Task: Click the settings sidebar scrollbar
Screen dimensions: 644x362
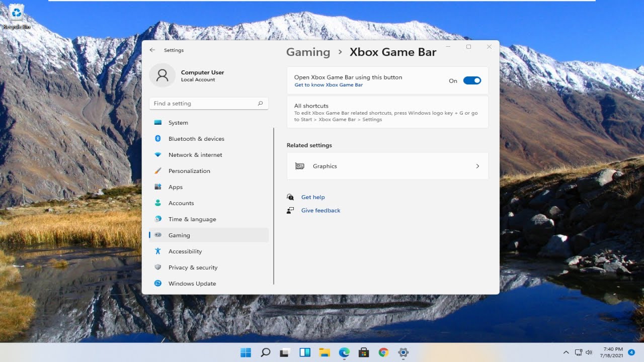Action: [x=274, y=206]
